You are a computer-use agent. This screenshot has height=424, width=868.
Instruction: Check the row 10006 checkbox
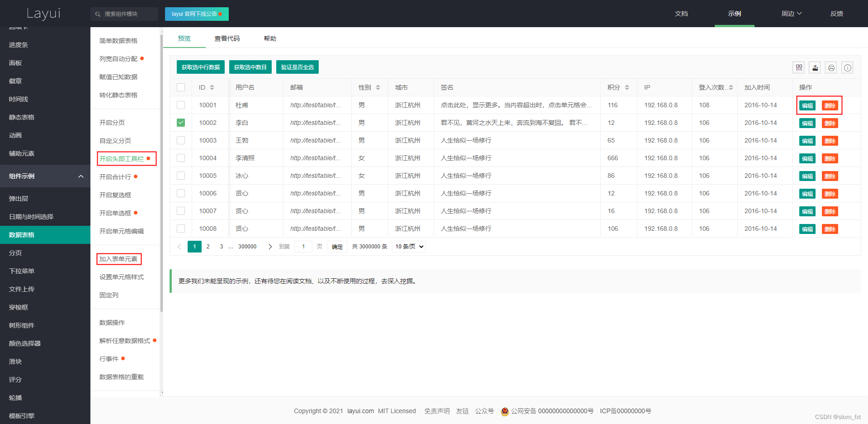coord(181,193)
